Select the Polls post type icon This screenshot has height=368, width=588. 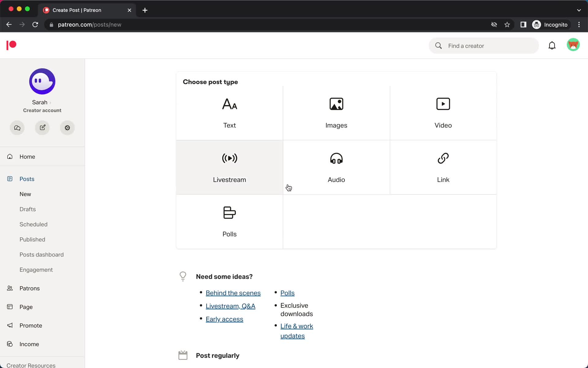point(229,213)
